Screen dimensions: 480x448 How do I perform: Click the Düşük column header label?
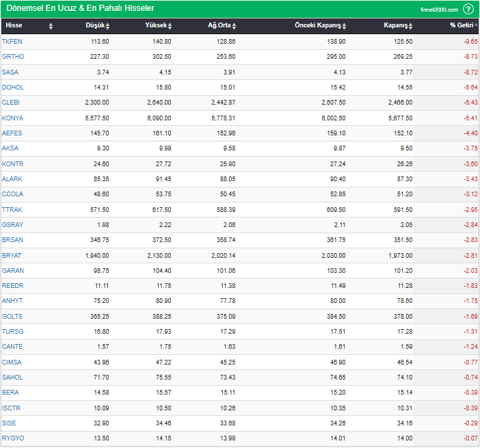click(95, 25)
